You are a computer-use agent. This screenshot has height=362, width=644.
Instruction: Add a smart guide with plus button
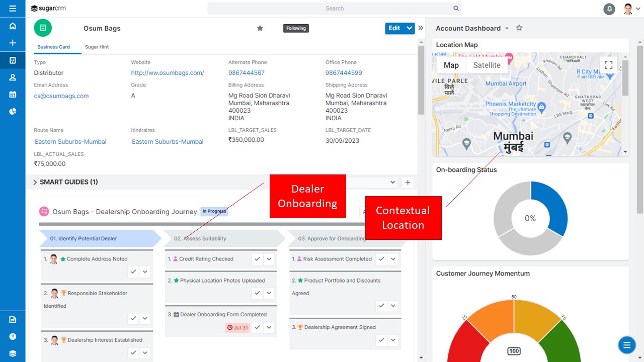(408, 183)
